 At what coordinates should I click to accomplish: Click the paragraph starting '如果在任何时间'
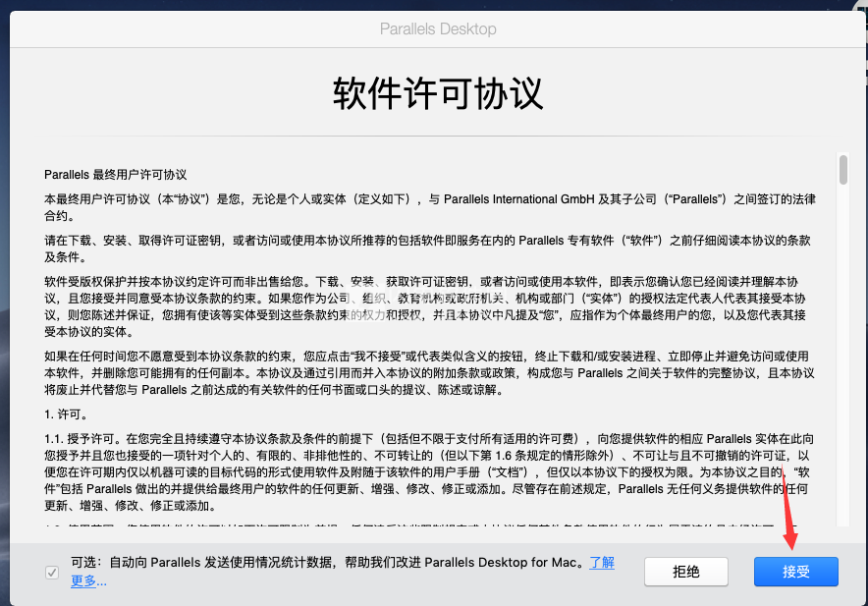(x=429, y=373)
